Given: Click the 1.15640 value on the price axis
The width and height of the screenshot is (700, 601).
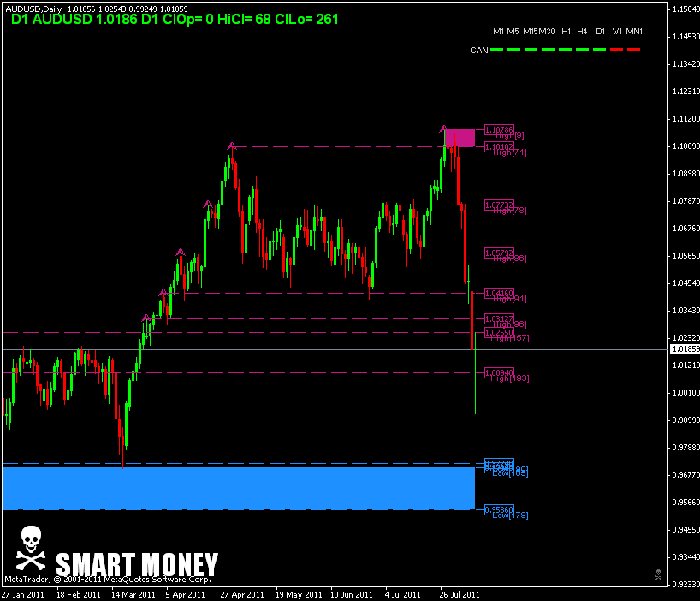Looking at the screenshot, I should pos(685,9).
